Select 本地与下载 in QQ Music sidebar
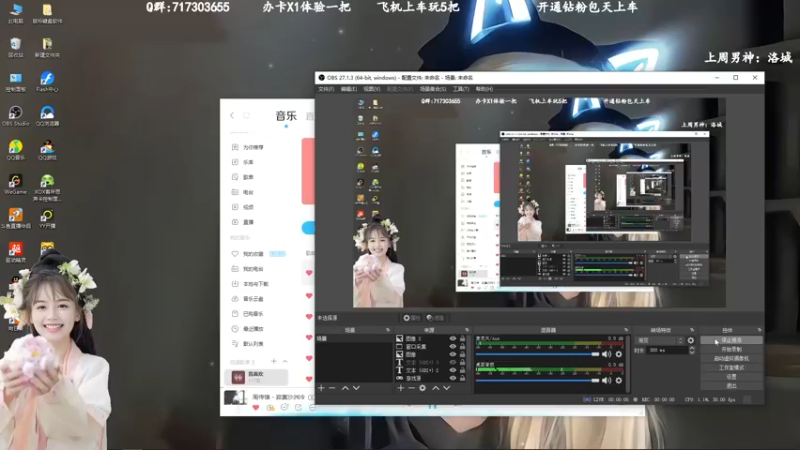This screenshot has width=800, height=450. click(x=250, y=284)
